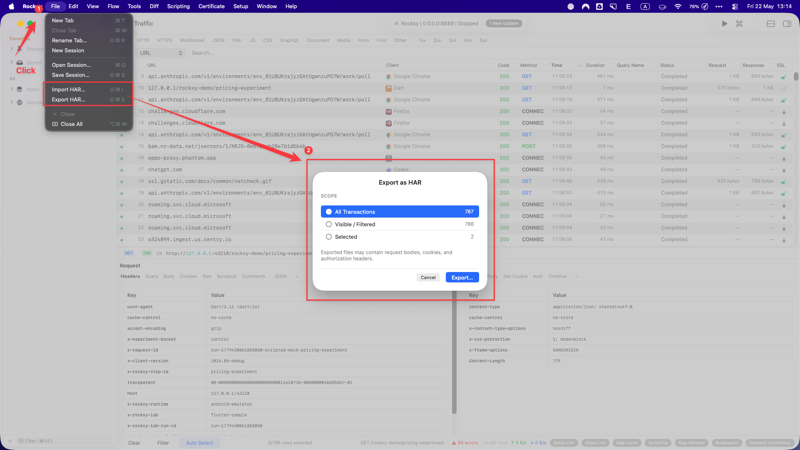Open the Set-Cookie tab in the Response panel

(515, 277)
